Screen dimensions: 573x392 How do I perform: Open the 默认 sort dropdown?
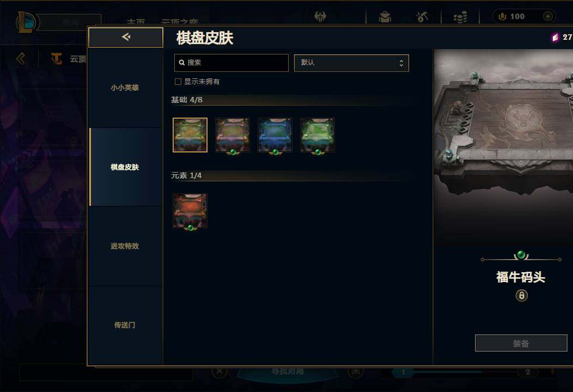point(351,63)
